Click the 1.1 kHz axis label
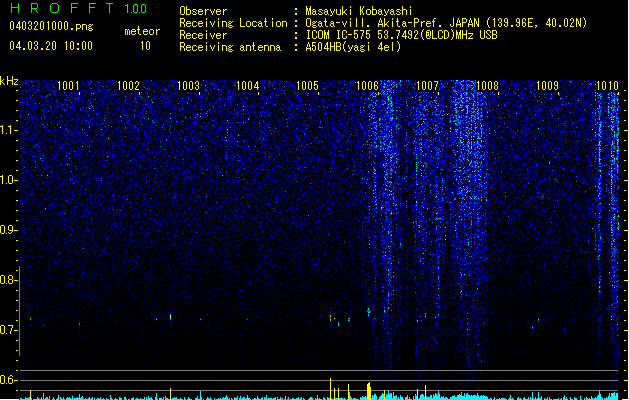 pos(9,130)
